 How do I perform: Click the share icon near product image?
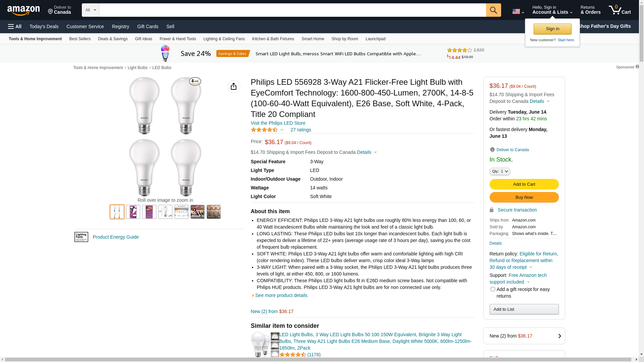point(234,86)
